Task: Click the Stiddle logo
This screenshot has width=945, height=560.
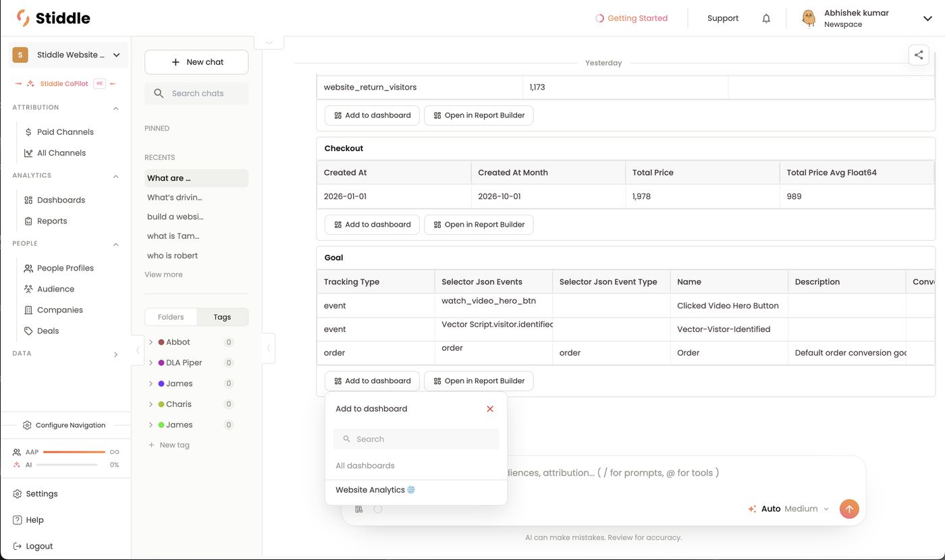Action: (53, 18)
